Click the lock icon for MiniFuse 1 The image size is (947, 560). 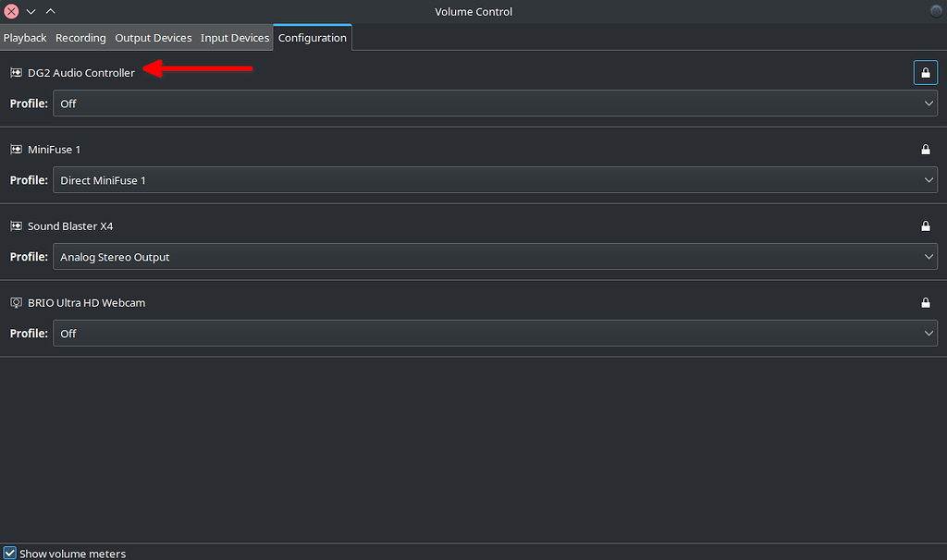click(x=926, y=149)
